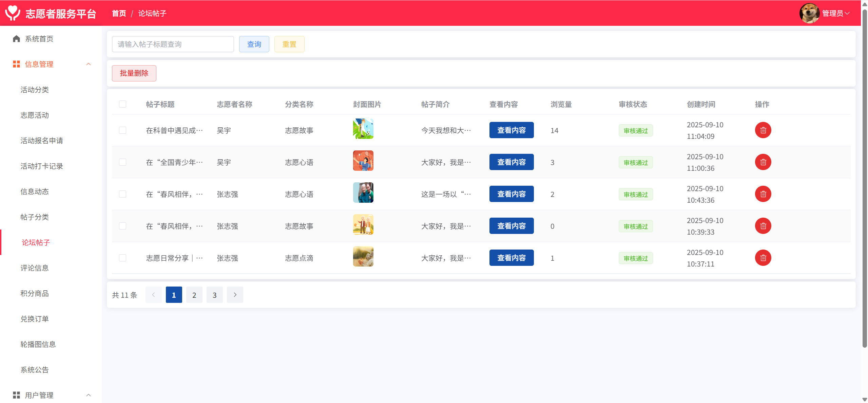Check the row for 在科普中遇见成… post
The height and width of the screenshot is (403, 868).
123,130
